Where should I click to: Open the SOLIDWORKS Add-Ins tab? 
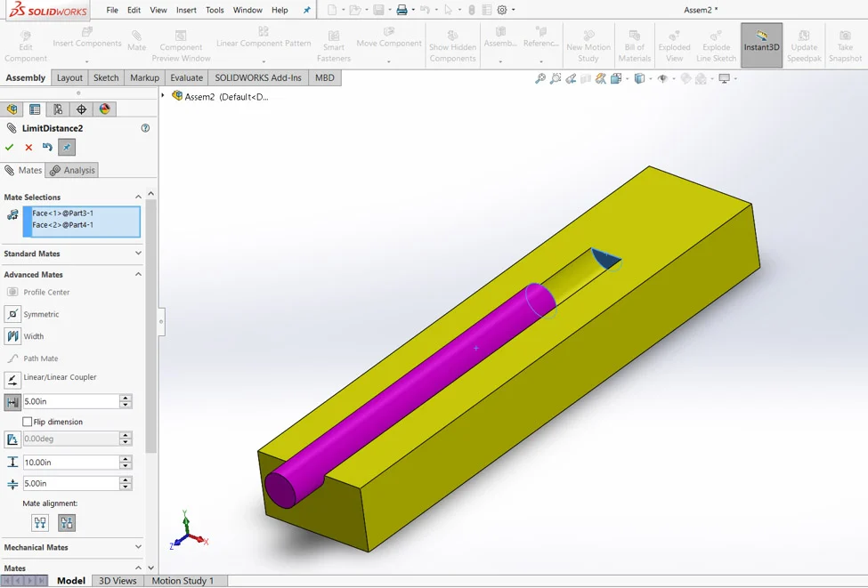click(258, 78)
